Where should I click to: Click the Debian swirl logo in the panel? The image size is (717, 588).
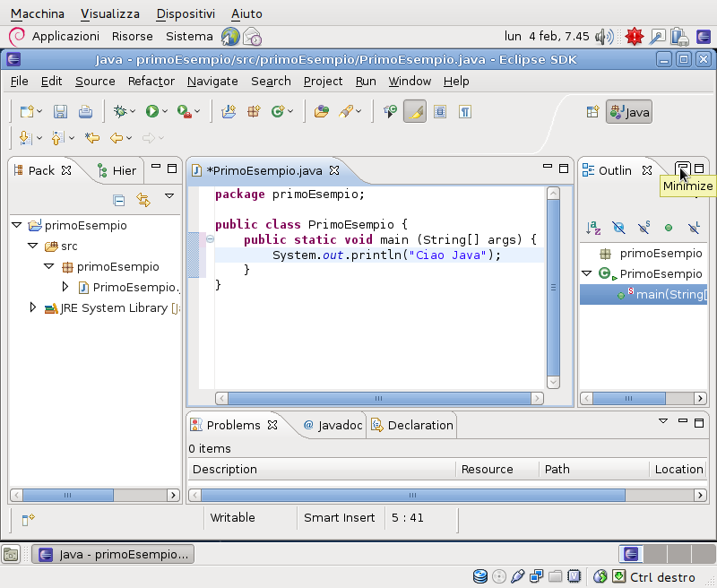pos(17,37)
